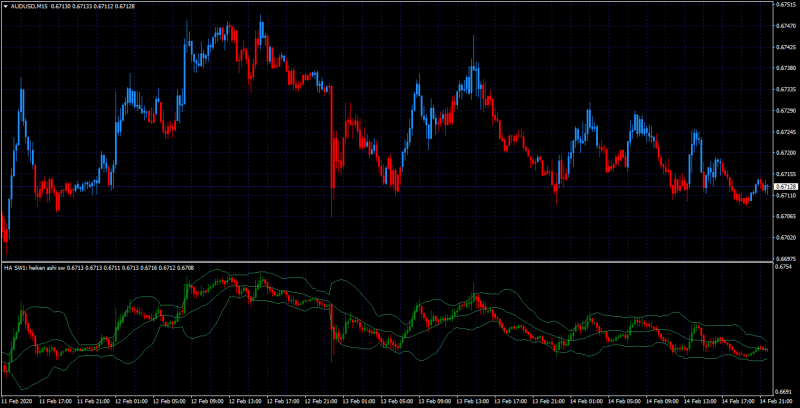Screen dimensions: 800x408
Task: Click the 13 Feb 17:00 time label
Action: 510,400
